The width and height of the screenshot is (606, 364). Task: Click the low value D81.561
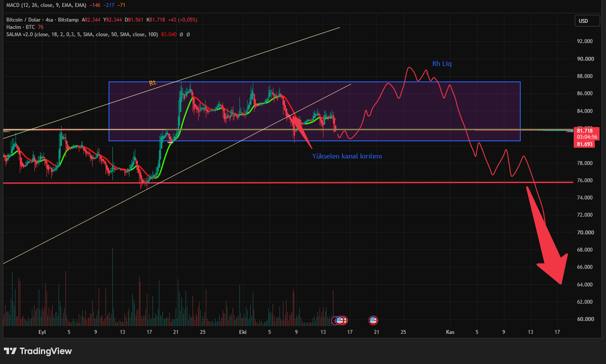coord(135,20)
